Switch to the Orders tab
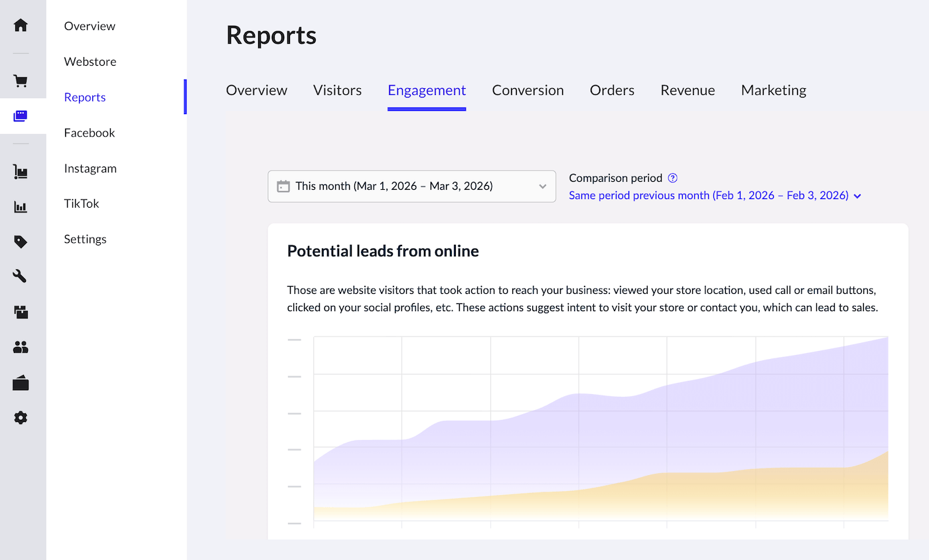 (612, 90)
